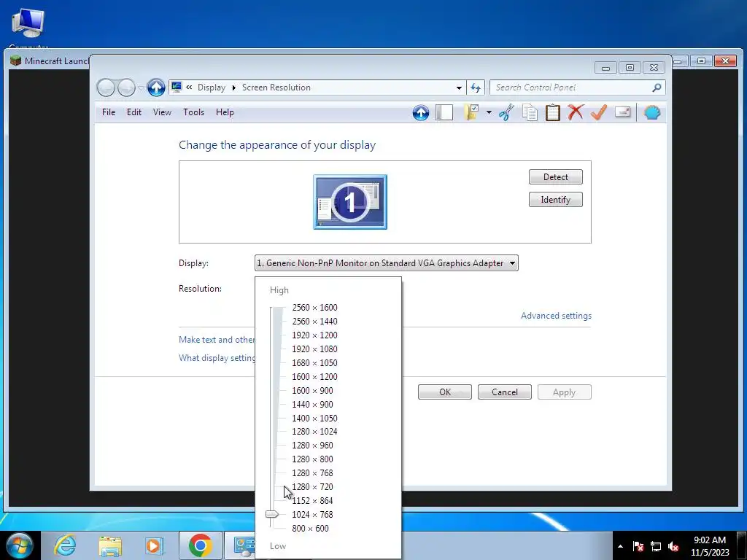Image resolution: width=747 pixels, height=560 pixels.
Task: Click the 1152 × 864 resolution label
Action: [312, 500]
